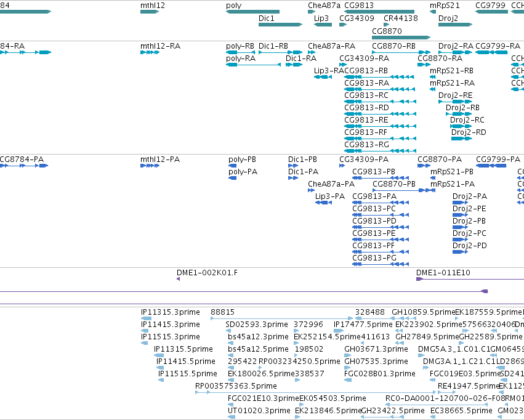Select the 'poly-RB' transcript label
Viewport: 524px width, 420px height.
[x=240, y=46]
